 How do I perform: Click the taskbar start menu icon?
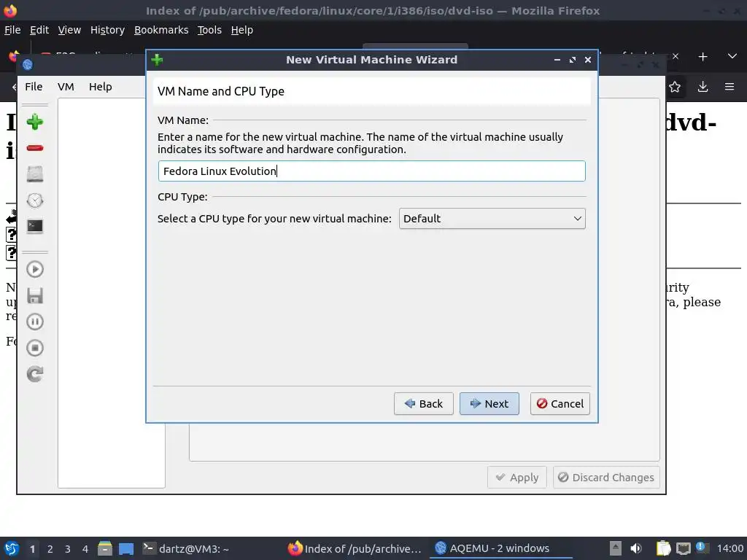click(12, 548)
